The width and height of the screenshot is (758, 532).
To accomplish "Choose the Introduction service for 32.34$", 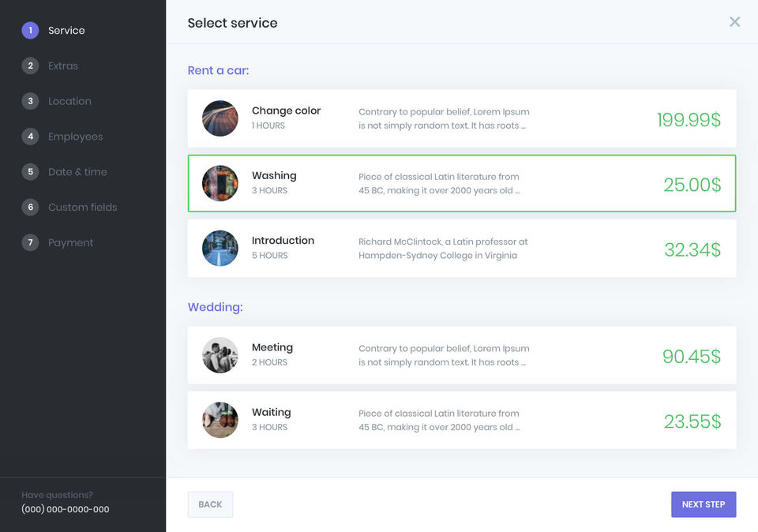I will tap(462, 249).
